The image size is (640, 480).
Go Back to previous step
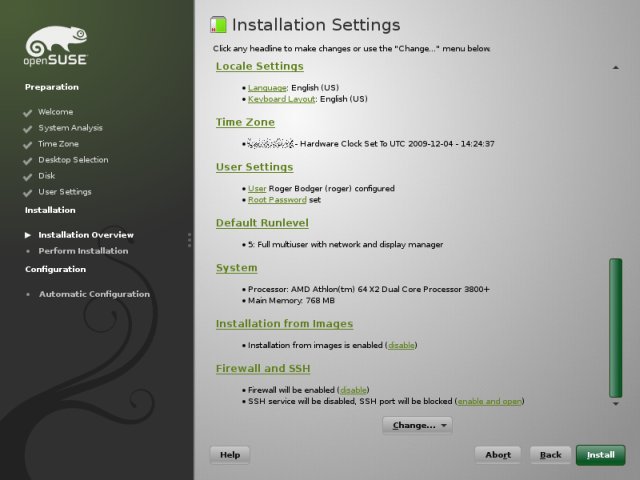click(x=550, y=455)
